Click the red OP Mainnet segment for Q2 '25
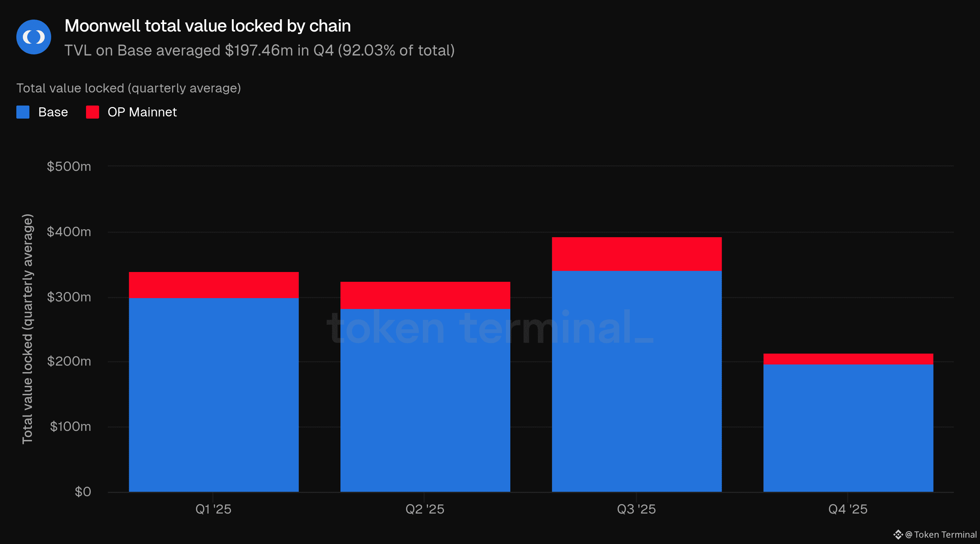 425,295
